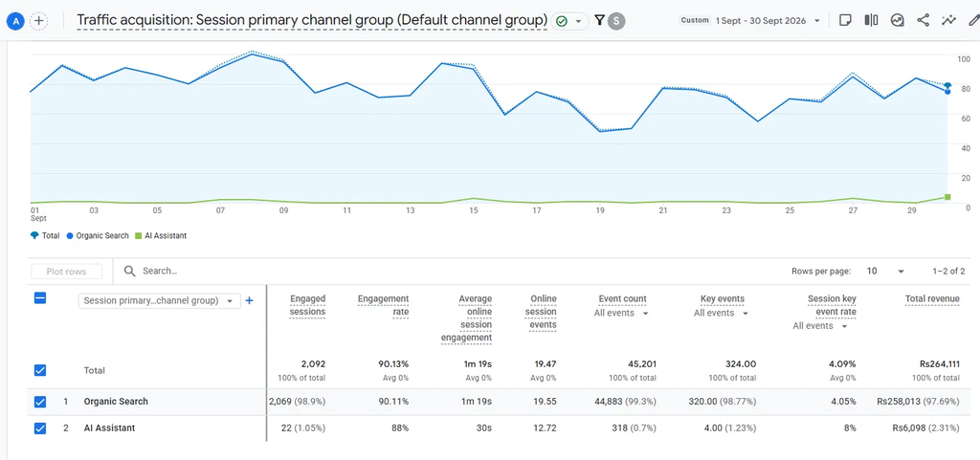Click the compare columns icon

pos(871,21)
